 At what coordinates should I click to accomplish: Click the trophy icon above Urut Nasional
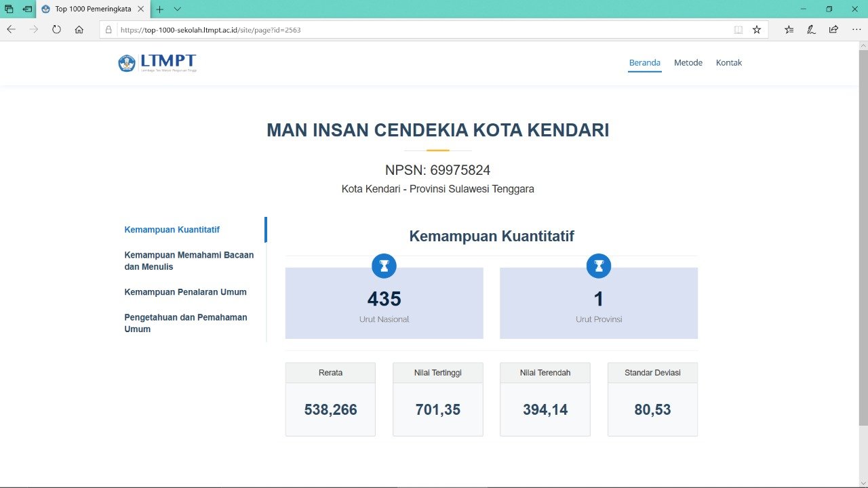(x=384, y=266)
